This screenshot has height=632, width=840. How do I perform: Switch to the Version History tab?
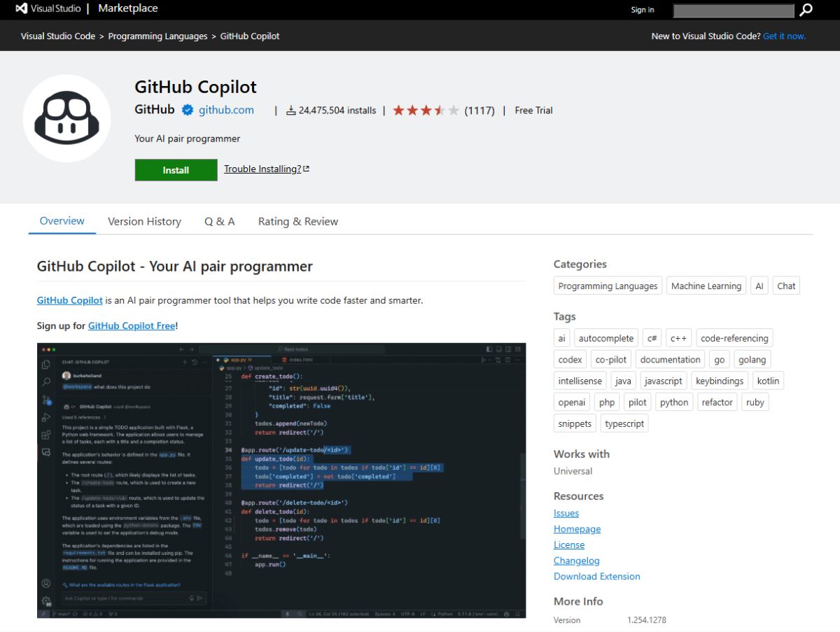pos(144,220)
